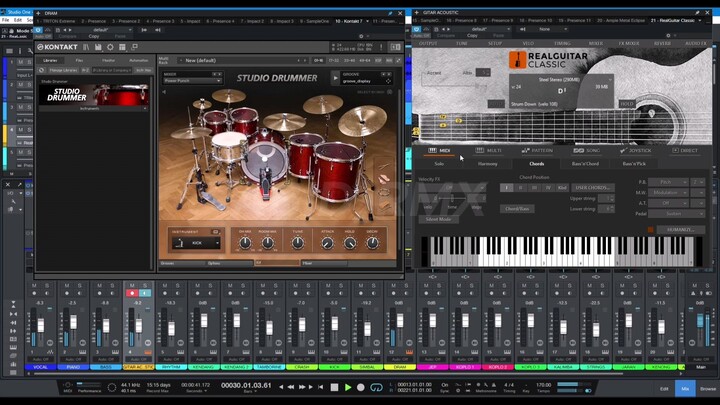The image size is (720, 405).
Task: Switch to Harmony tab in RealGuitar
Action: coord(487,164)
